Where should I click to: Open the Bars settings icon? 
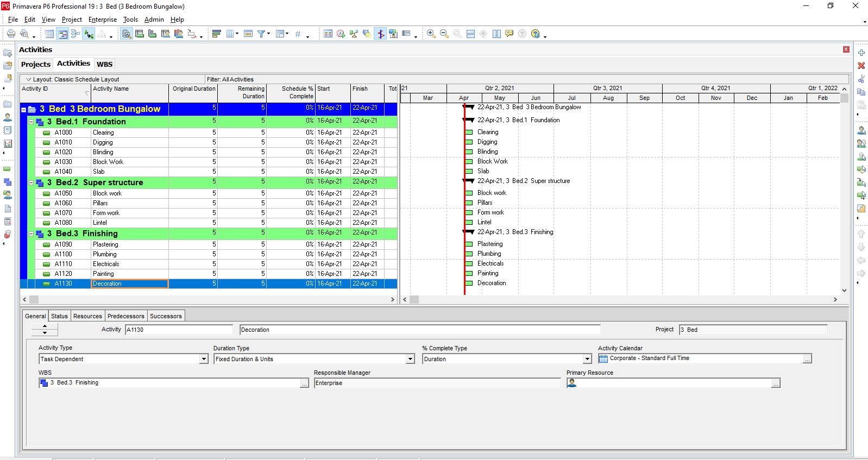tap(216, 34)
